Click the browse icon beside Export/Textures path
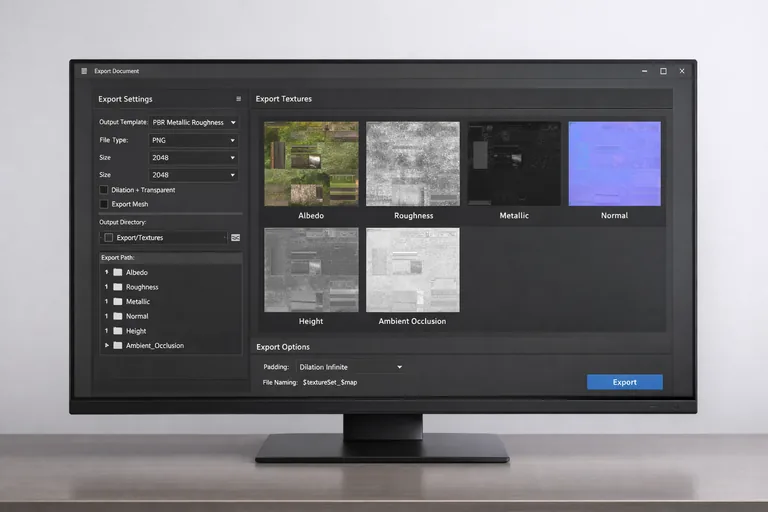 (236, 238)
